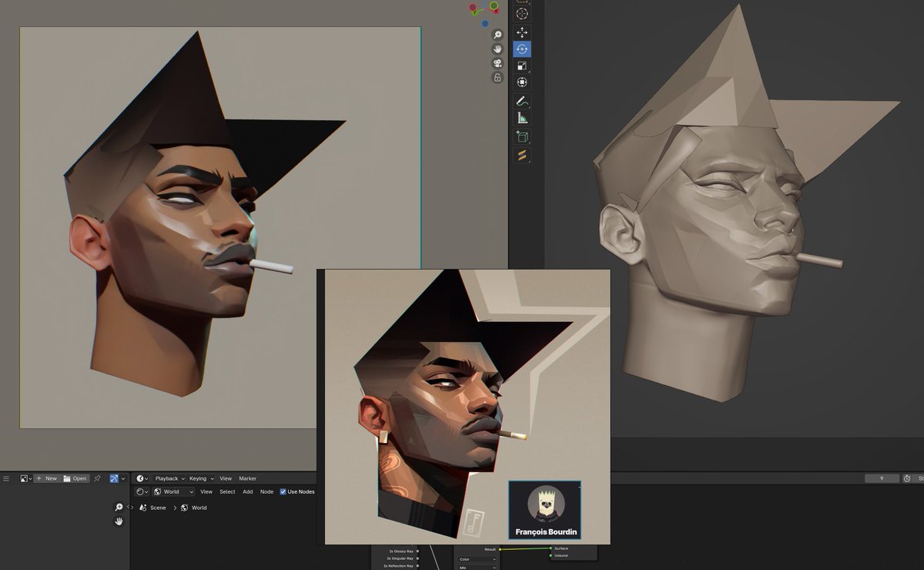The height and width of the screenshot is (570, 924).
Task: Click the Is Glossy Ray output socket
Action: click(417, 551)
